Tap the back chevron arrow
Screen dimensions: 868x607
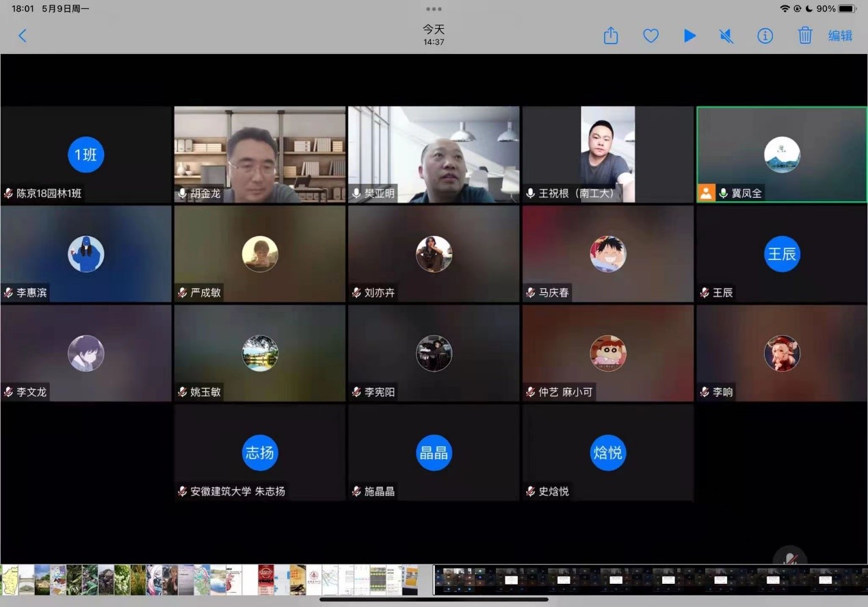point(22,36)
